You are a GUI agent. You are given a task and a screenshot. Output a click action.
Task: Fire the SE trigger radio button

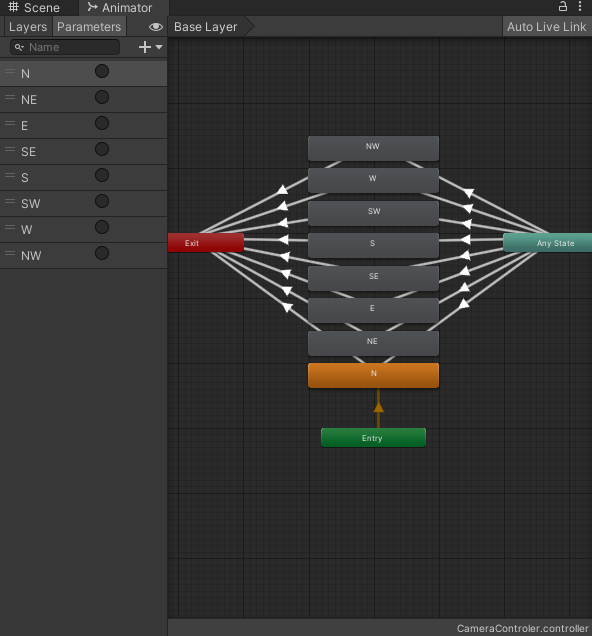coord(102,149)
